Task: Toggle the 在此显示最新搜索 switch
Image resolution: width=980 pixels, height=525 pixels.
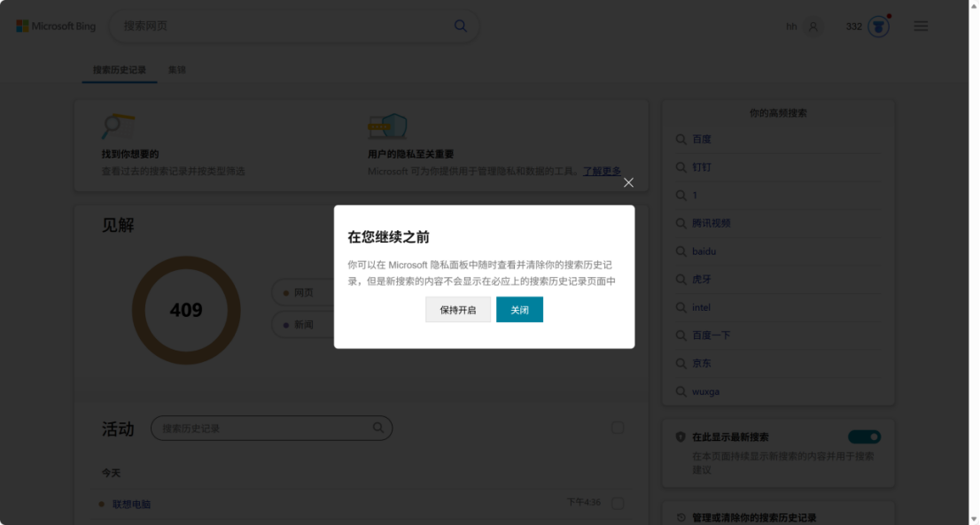Action: [864, 436]
